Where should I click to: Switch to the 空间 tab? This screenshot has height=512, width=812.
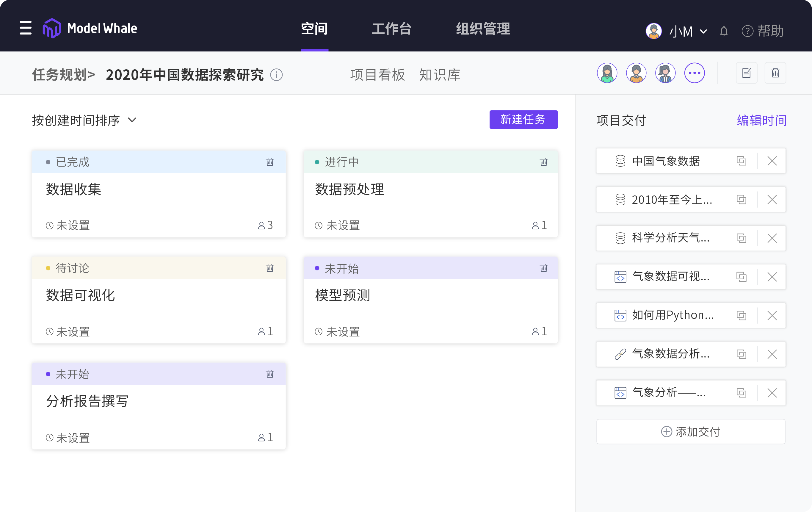coord(314,29)
